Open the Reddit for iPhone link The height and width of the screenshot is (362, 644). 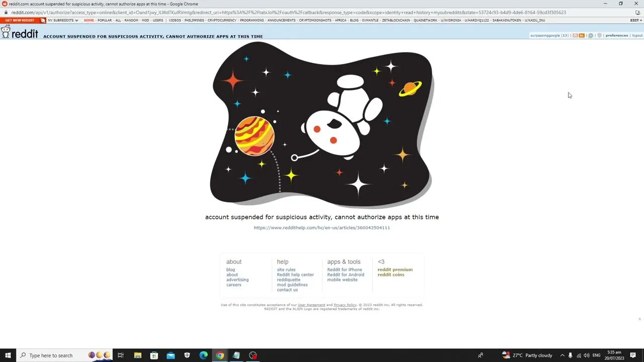pyautogui.click(x=345, y=270)
